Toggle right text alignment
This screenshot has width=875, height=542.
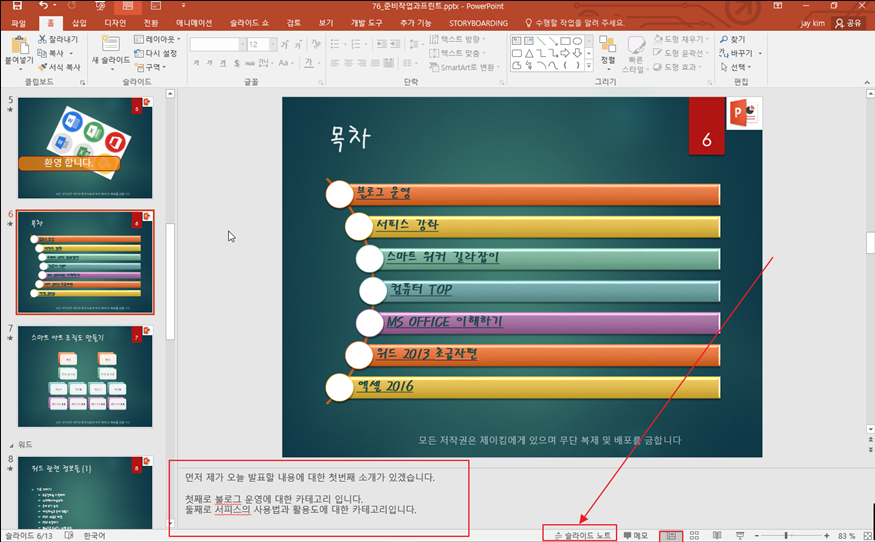coord(362,63)
